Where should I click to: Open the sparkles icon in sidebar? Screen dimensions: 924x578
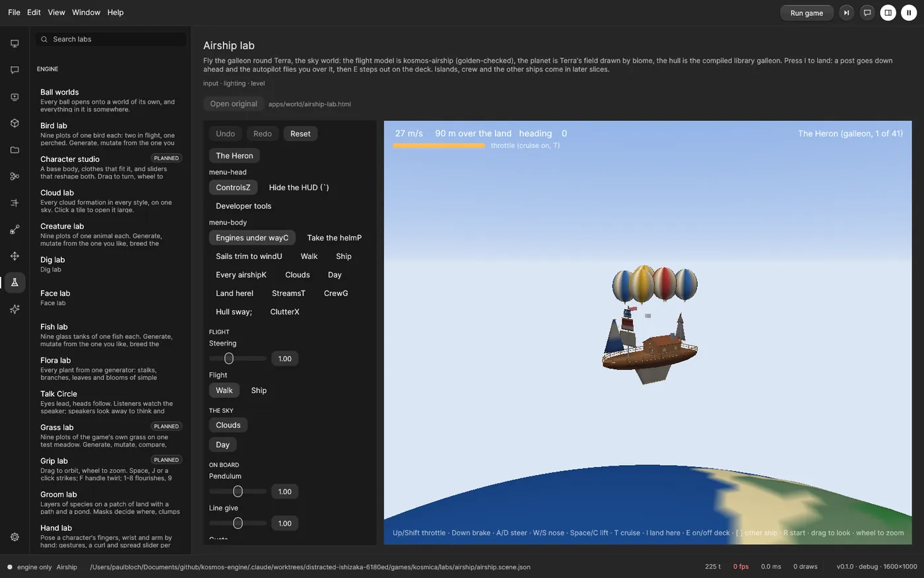click(x=15, y=309)
